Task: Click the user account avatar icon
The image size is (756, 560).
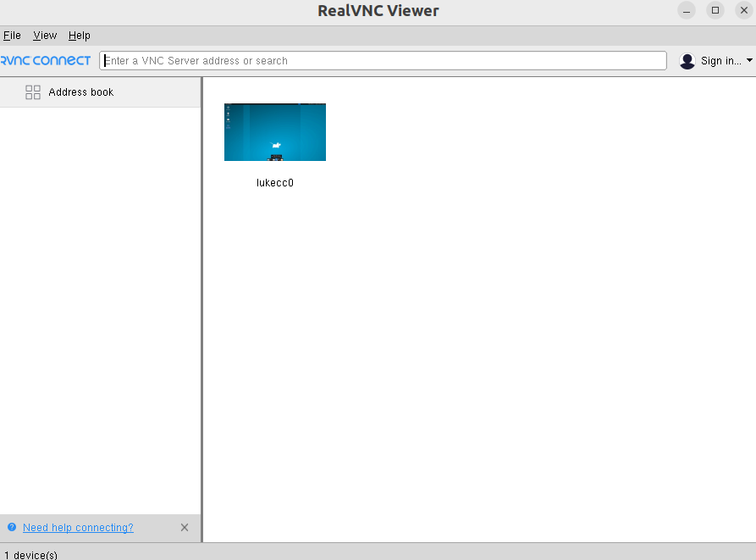Action: (687, 61)
